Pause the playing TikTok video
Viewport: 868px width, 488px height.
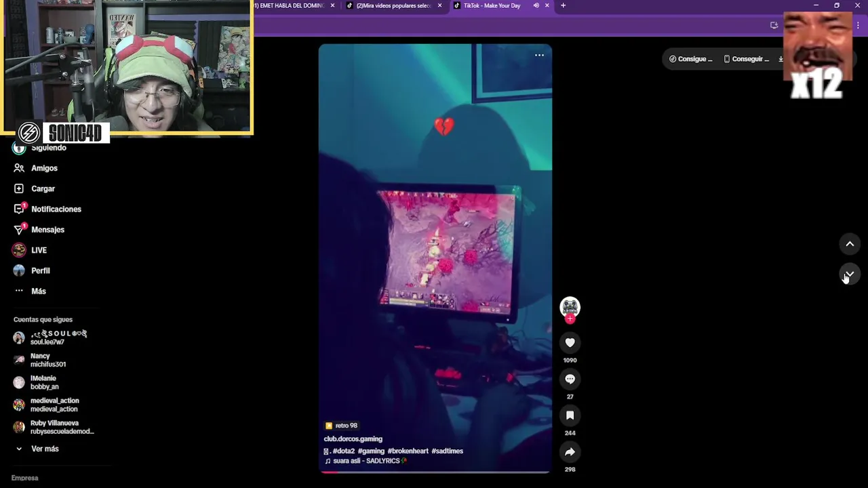pyautogui.click(x=435, y=258)
